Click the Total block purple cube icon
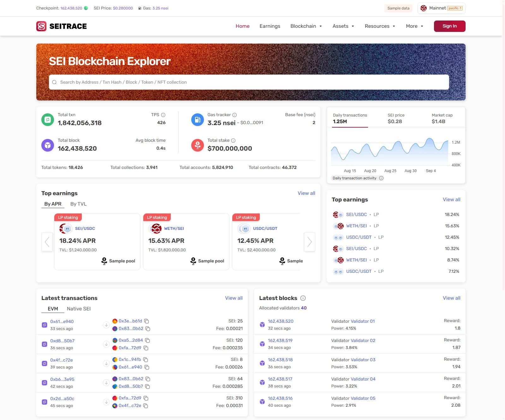505x420 pixels. click(x=48, y=145)
